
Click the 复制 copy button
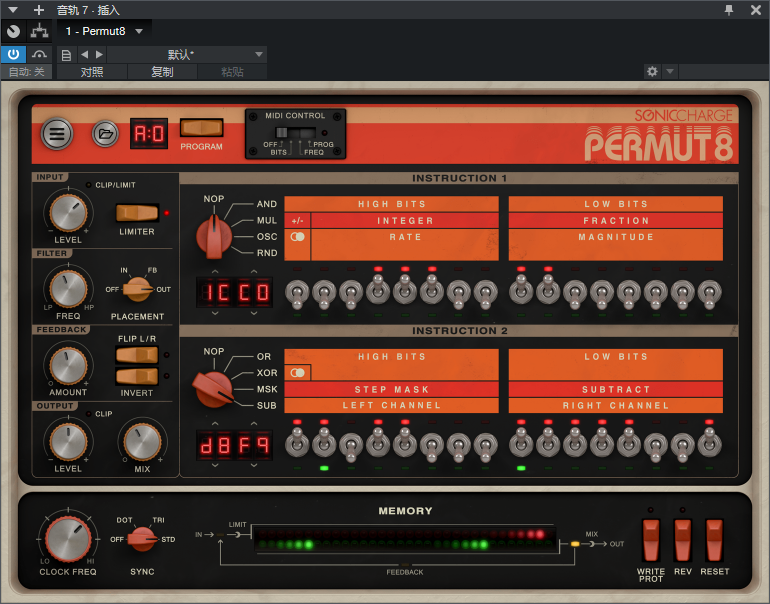[x=162, y=72]
